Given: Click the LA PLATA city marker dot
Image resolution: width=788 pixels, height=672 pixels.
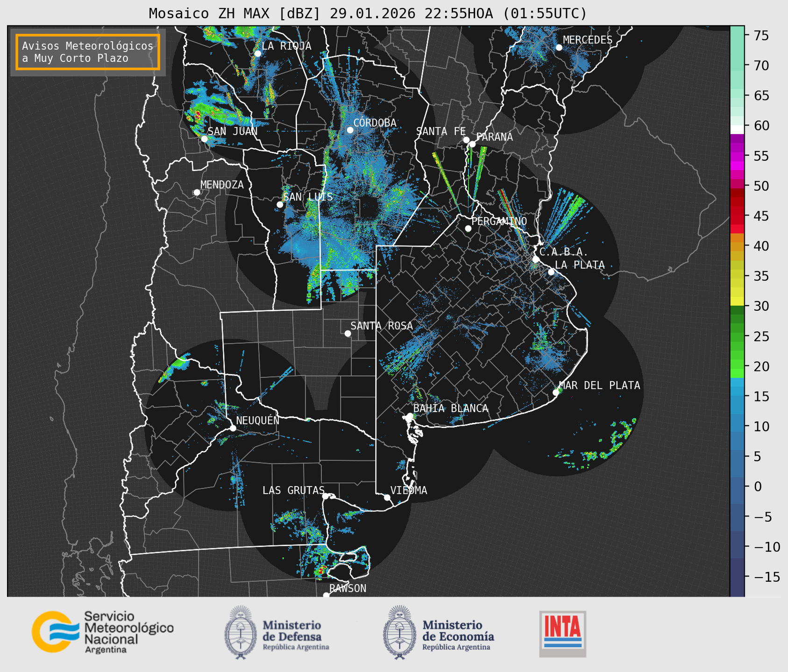Looking at the screenshot, I should point(551,272).
